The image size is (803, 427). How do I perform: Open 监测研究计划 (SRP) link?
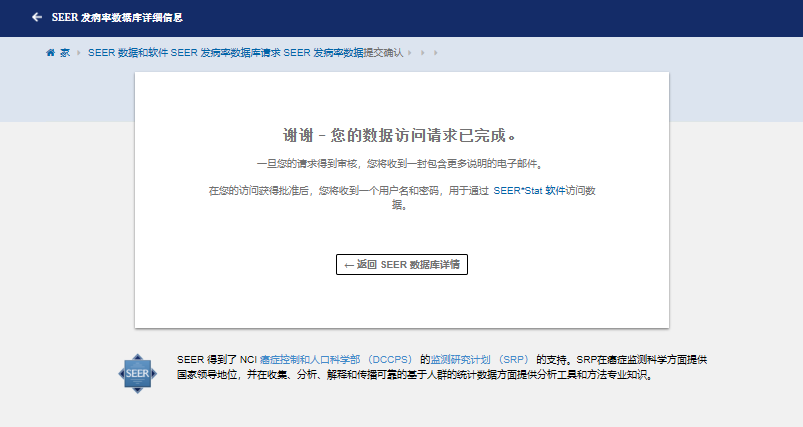(479, 360)
